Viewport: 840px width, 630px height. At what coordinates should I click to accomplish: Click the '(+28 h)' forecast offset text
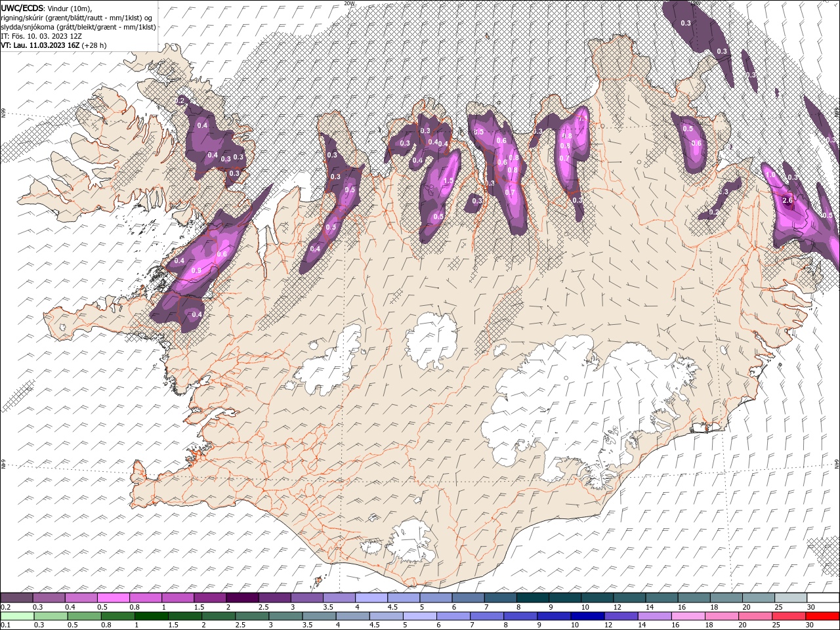94,45
